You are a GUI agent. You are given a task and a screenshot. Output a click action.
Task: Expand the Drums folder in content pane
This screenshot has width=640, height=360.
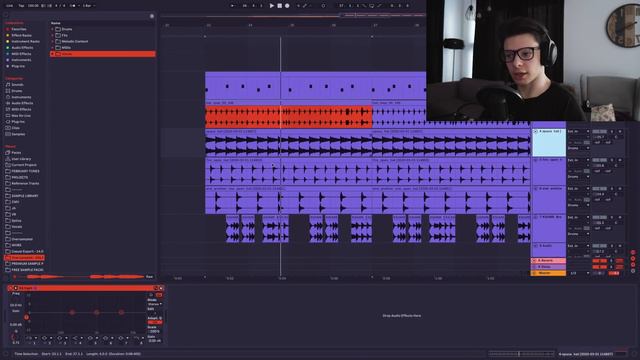click(x=52, y=29)
